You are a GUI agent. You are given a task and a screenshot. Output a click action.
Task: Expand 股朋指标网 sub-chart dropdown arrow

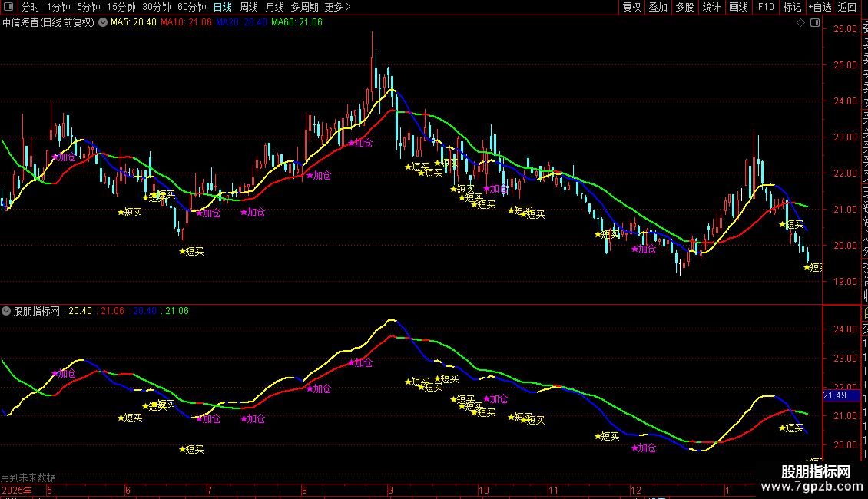pyautogui.click(x=7, y=311)
